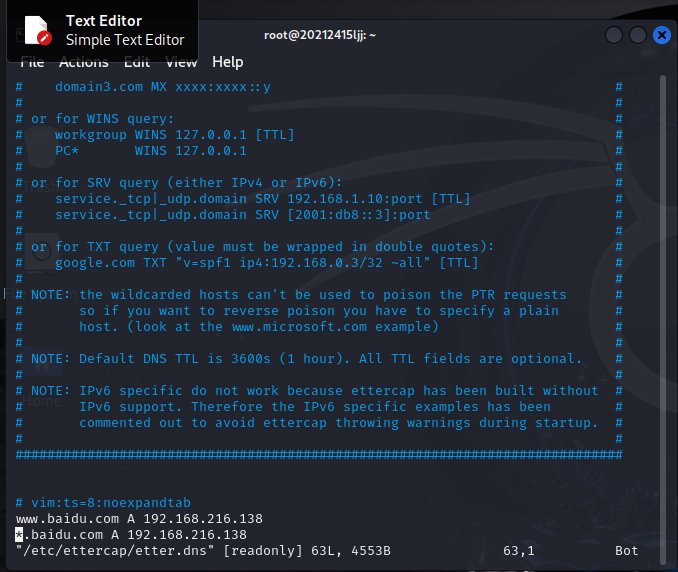This screenshot has height=572, width=678.
Task: Click the terminal vertical scrollbar
Action: [662, 300]
